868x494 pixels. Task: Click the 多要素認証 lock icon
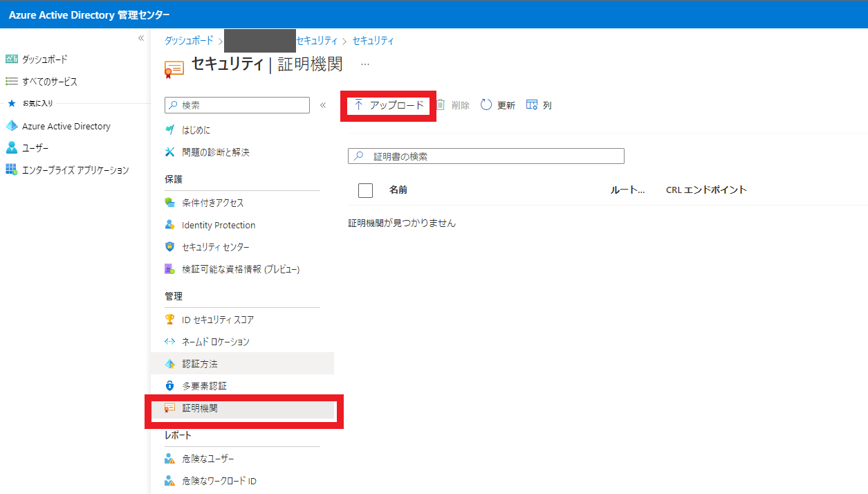click(169, 386)
